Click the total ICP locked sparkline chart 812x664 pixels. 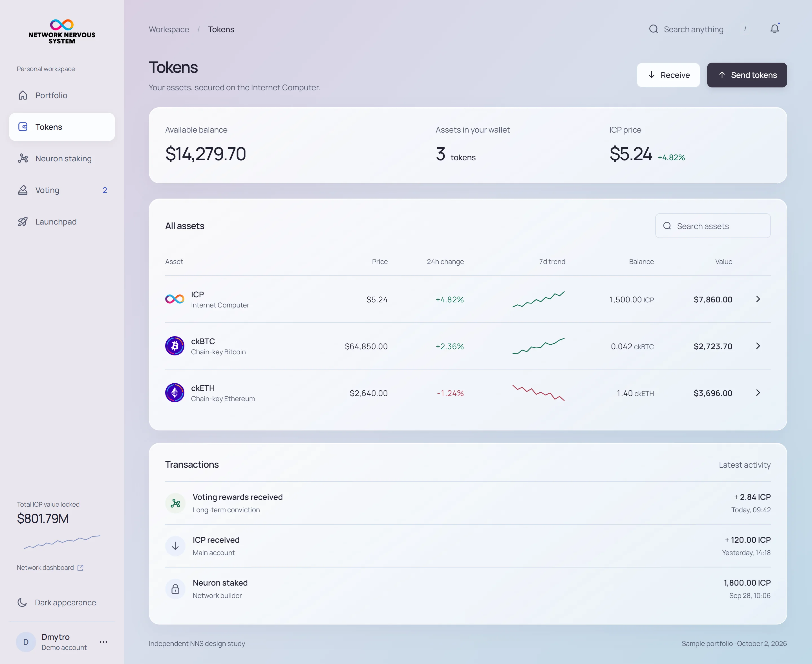point(62,542)
